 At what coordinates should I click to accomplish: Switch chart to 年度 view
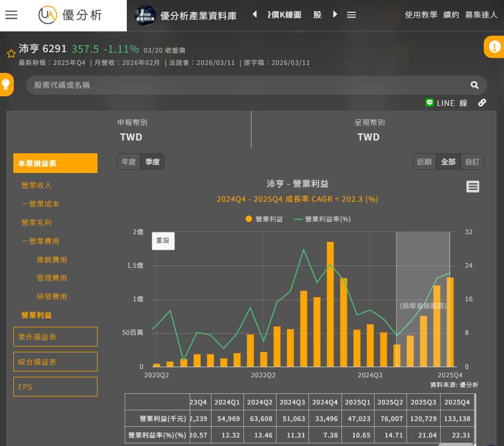[x=129, y=162]
